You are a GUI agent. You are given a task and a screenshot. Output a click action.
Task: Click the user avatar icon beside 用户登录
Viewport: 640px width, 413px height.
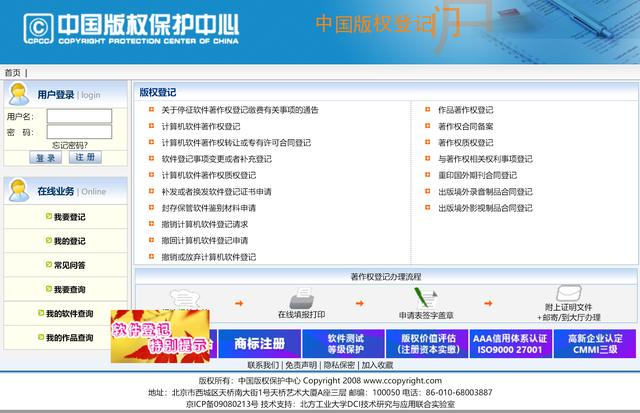click(x=19, y=94)
